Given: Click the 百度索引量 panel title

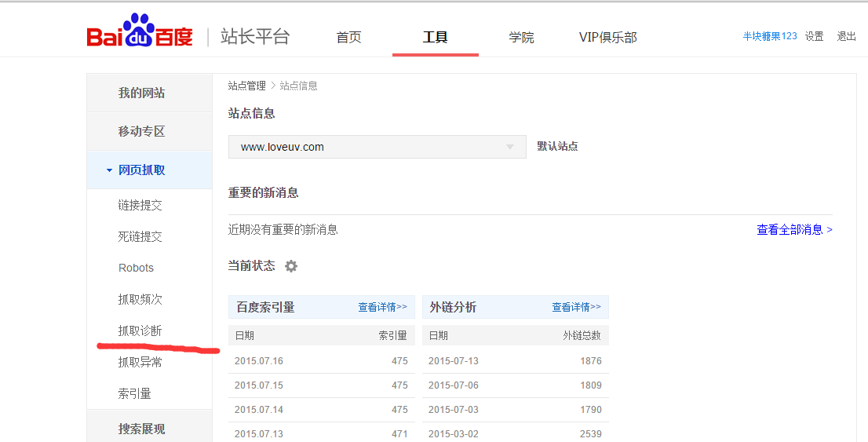Looking at the screenshot, I should [265, 308].
